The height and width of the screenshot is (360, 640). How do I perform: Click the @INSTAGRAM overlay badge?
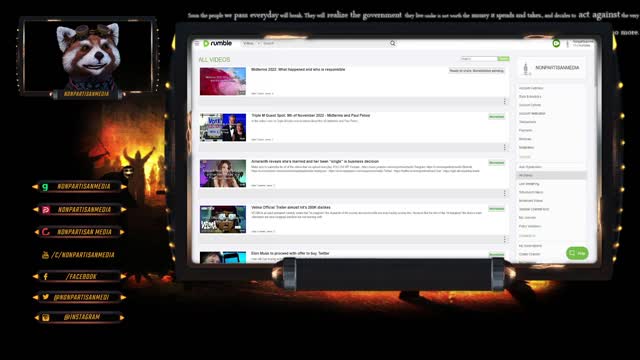click(x=80, y=317)
